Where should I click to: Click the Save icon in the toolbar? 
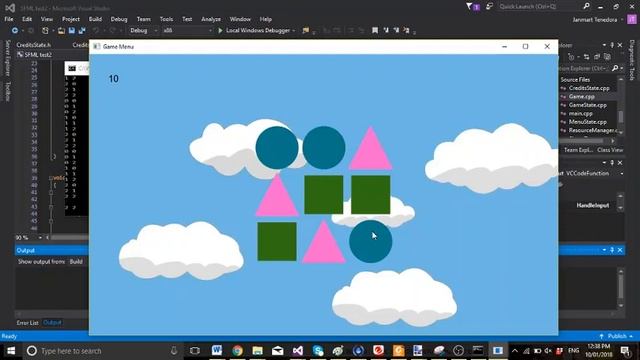point(71,31)
